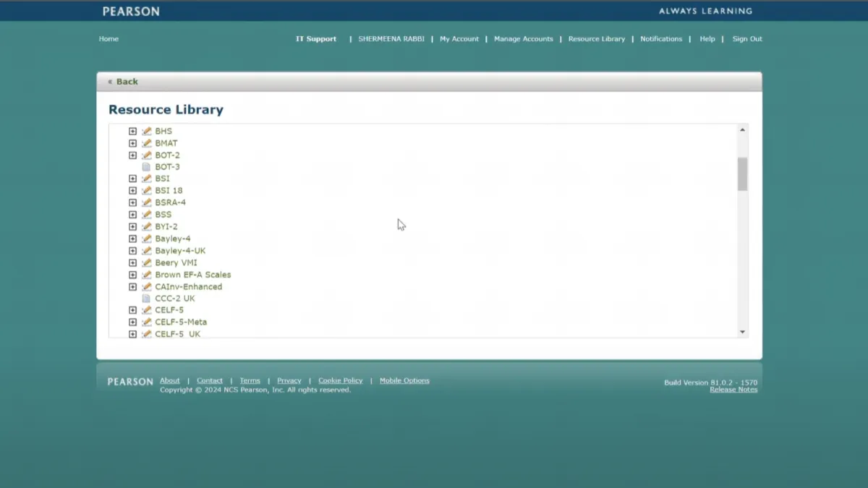
Task: Click the BSI pencil folder icon
Action: point(146,179)
